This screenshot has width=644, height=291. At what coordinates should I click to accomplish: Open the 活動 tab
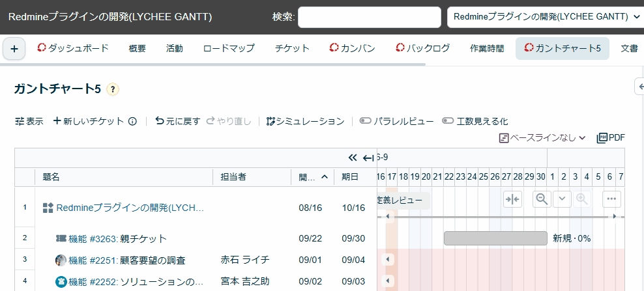click(175, 48)
